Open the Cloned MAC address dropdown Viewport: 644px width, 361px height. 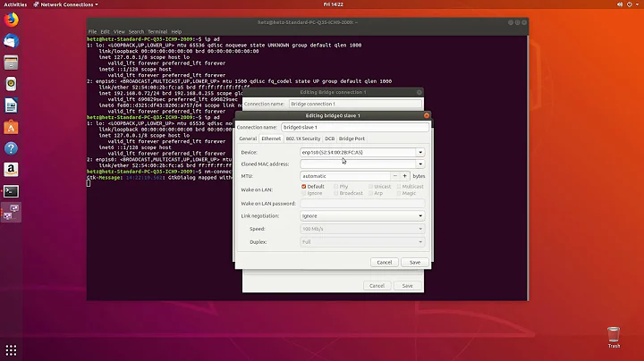pos(420,164)
